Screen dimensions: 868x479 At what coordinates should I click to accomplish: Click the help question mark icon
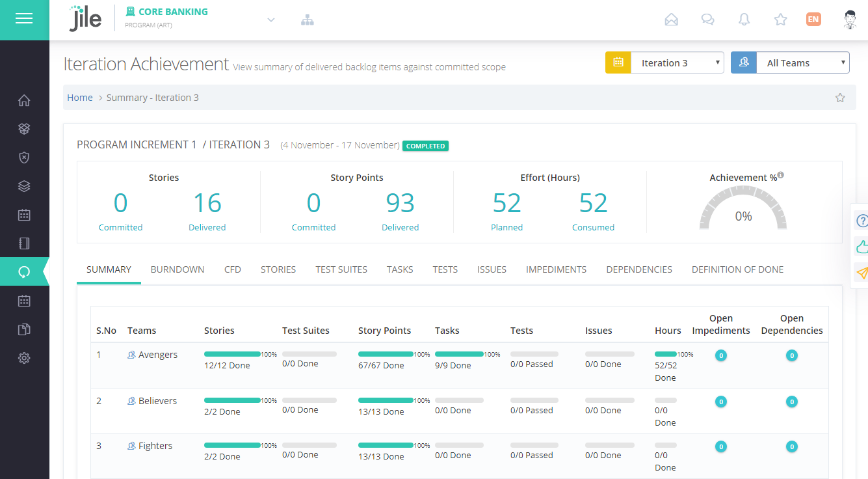click(x=861, y=221)
